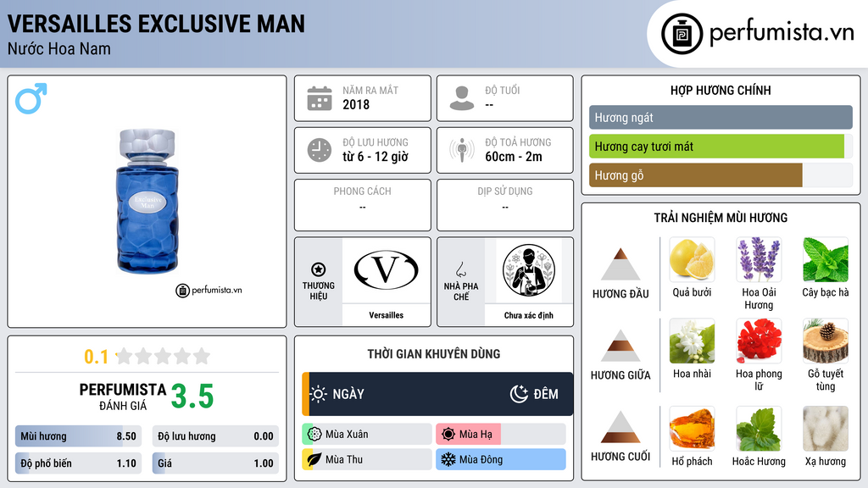Click the Hoa phong lữ geranium image
Screen dimensions: 868x488
pyautogui.click(x=759, y=341)
